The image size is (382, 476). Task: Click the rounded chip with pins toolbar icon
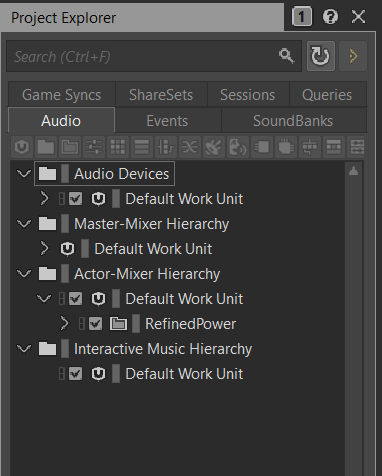point(286,147)
